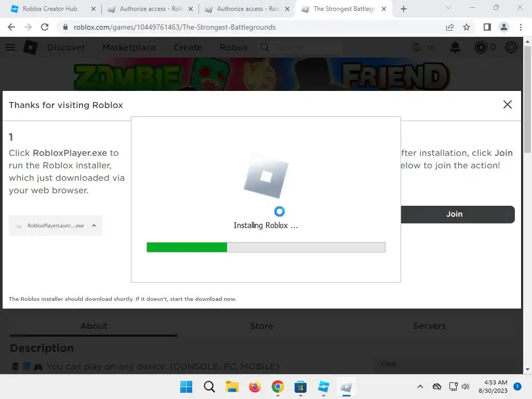The image size is (532, 399).
Task: Show hidden system tray icons
Action: [420, 387]
